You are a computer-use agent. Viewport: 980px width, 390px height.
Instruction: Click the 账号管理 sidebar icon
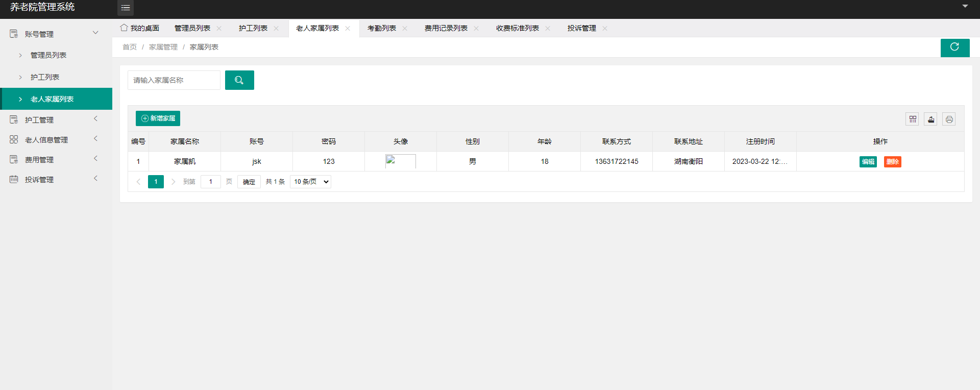[14, 34]
